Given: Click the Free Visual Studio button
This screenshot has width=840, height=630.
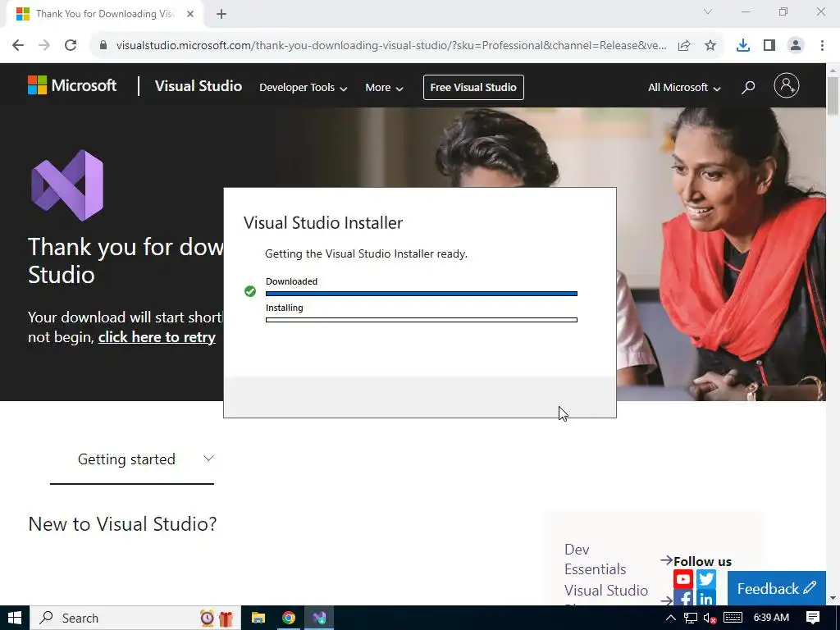Looking at the screenshot, I should [x=473, y=87].
